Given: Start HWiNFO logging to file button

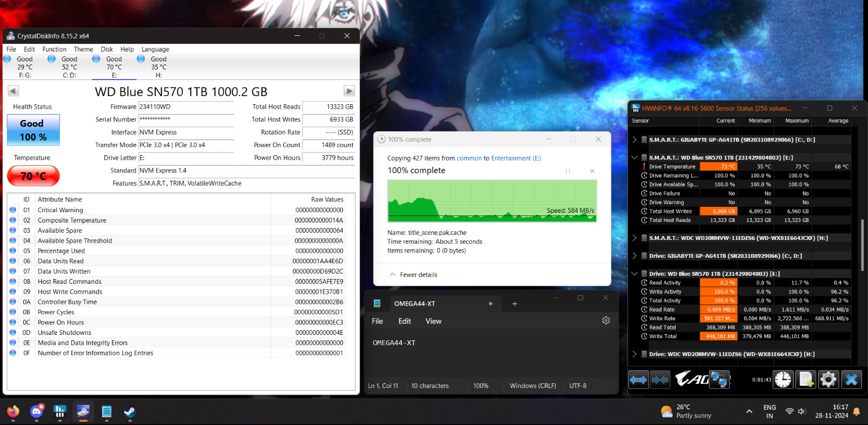Looking at the screenshot, I should [806, 379].
